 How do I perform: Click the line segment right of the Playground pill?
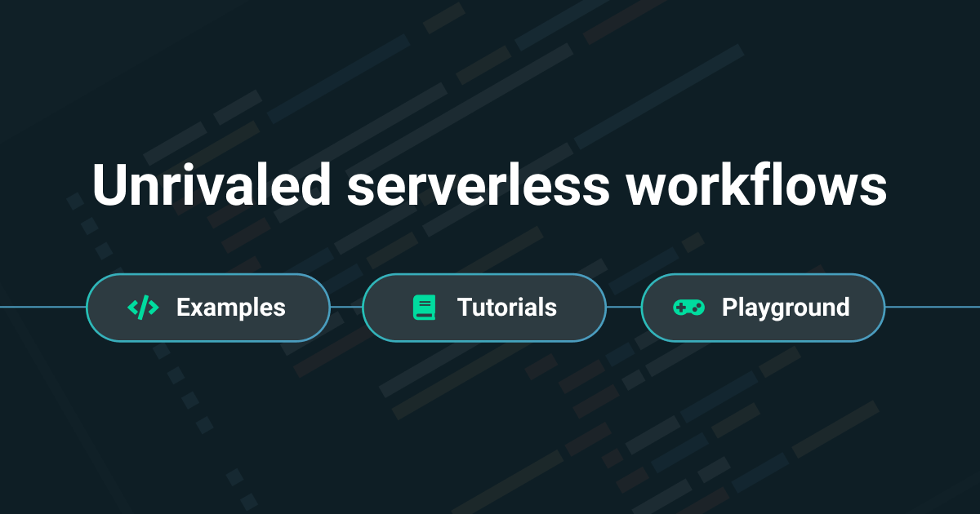point(931,308)
